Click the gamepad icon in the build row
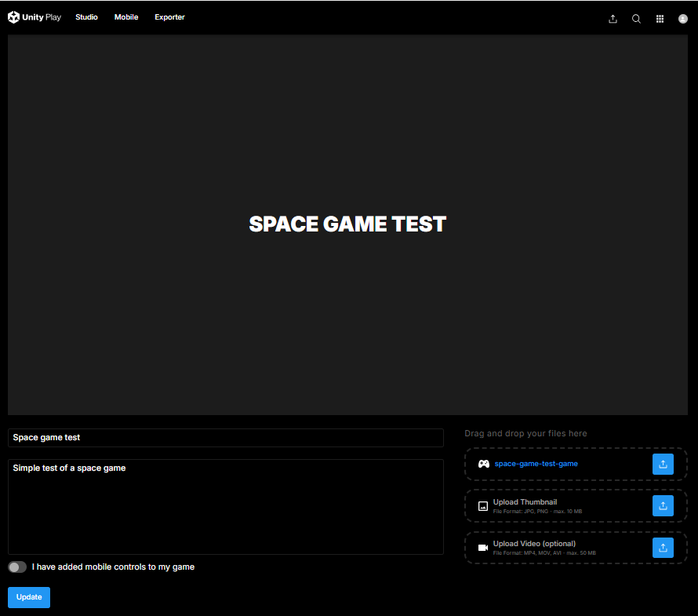698x616 pixels. (484, 464)
